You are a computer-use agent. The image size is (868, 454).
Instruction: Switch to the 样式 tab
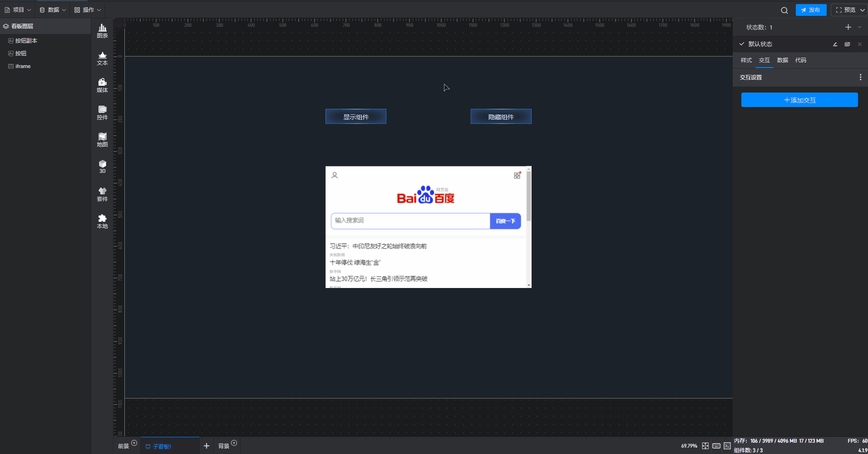pos(746,60)
